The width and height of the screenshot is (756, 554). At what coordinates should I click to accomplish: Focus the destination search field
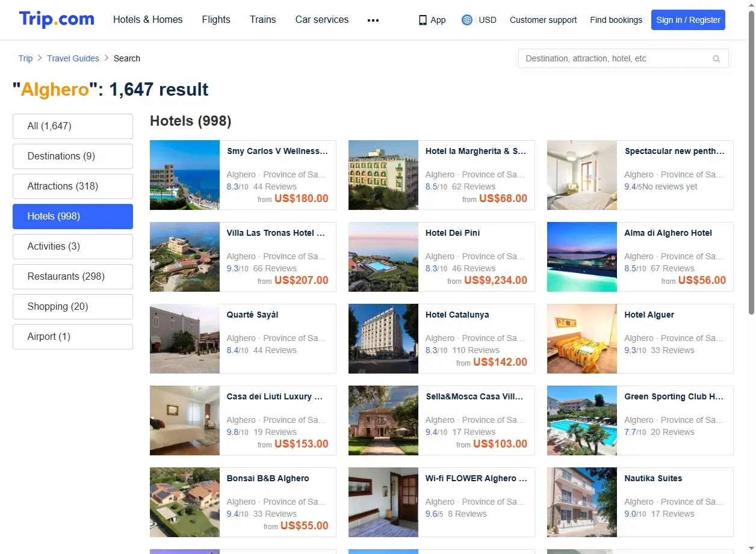tap(623, 58)
